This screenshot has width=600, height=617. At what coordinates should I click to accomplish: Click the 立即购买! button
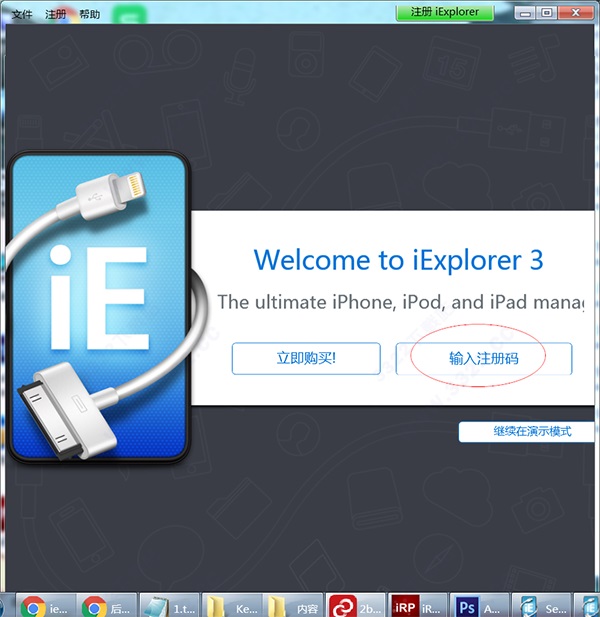[x=306, y=358]
